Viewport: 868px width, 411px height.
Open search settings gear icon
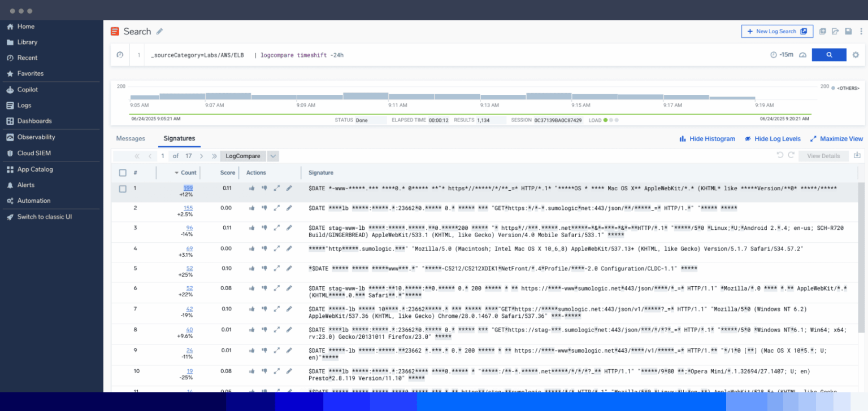856,55
